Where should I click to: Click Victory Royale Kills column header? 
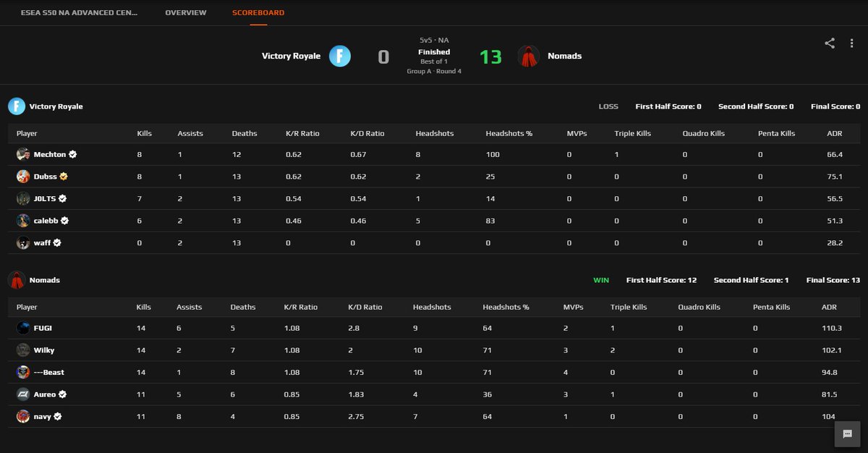(x=145, y=133)
